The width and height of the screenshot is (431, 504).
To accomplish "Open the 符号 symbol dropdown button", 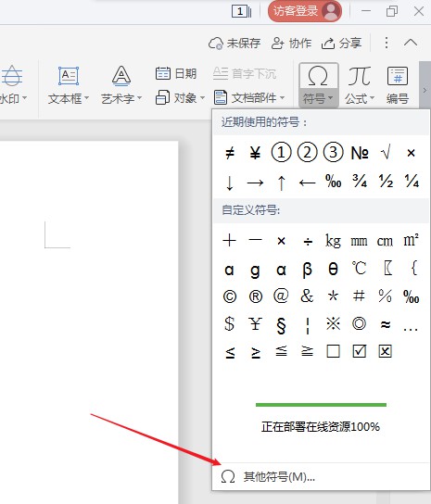I will pos(318,85).
